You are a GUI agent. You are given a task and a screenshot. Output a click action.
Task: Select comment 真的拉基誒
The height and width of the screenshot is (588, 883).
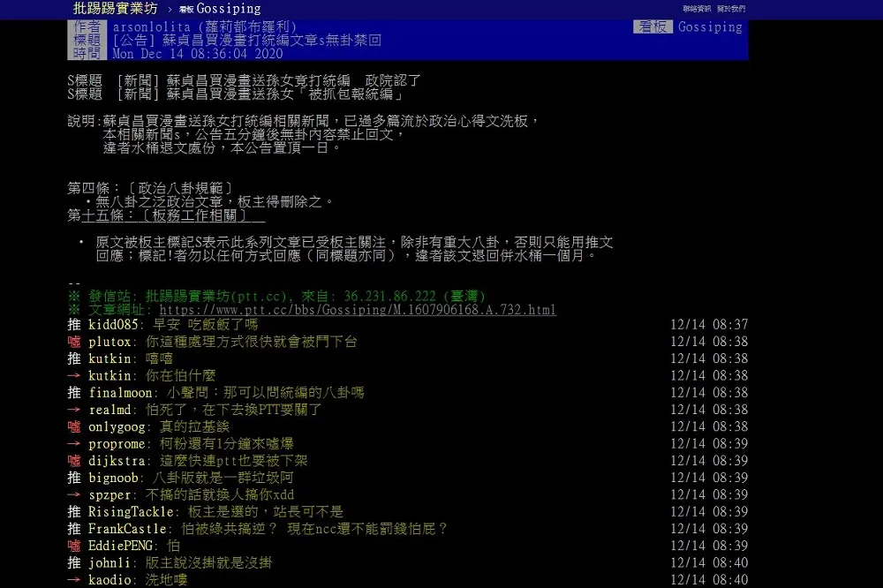tap(194, 426)
